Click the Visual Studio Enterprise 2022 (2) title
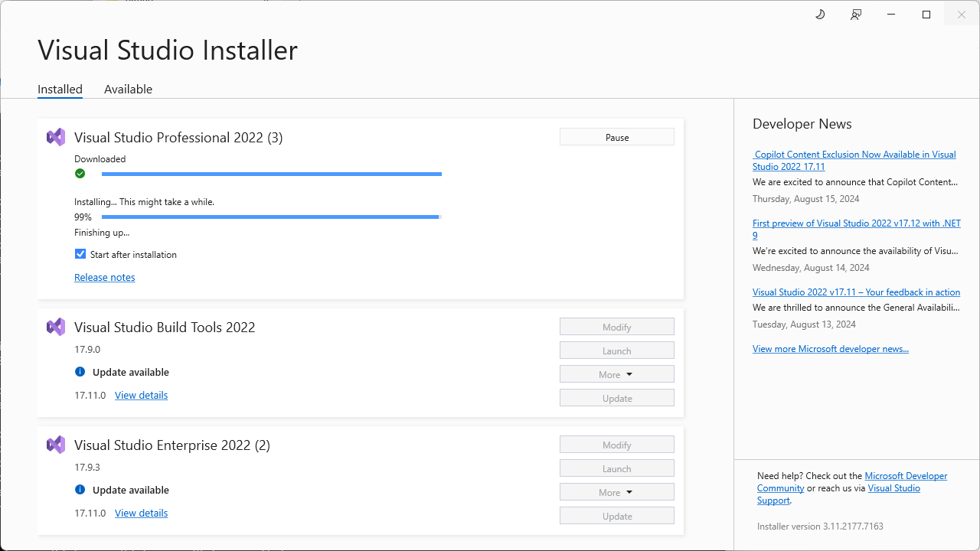 click(172, 445)
